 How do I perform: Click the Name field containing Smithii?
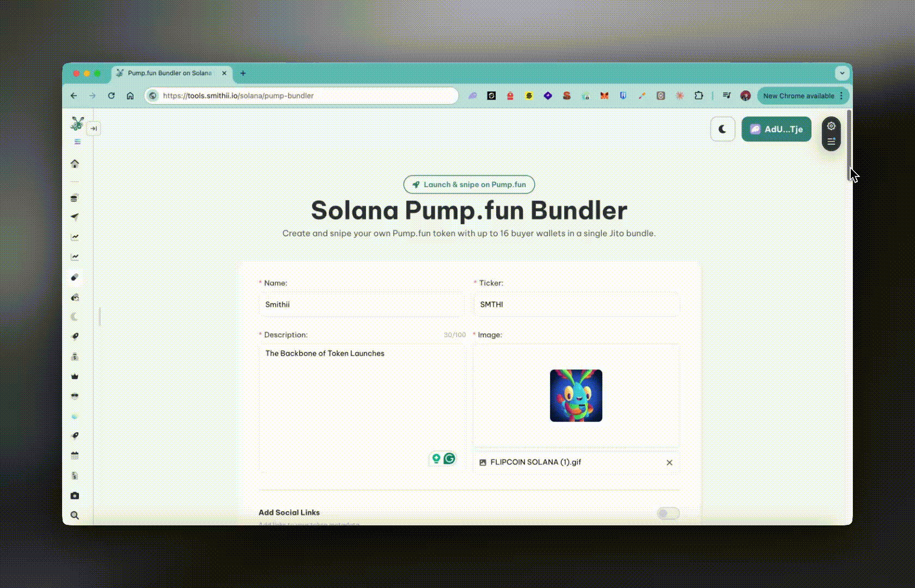(x=362, y=304)
